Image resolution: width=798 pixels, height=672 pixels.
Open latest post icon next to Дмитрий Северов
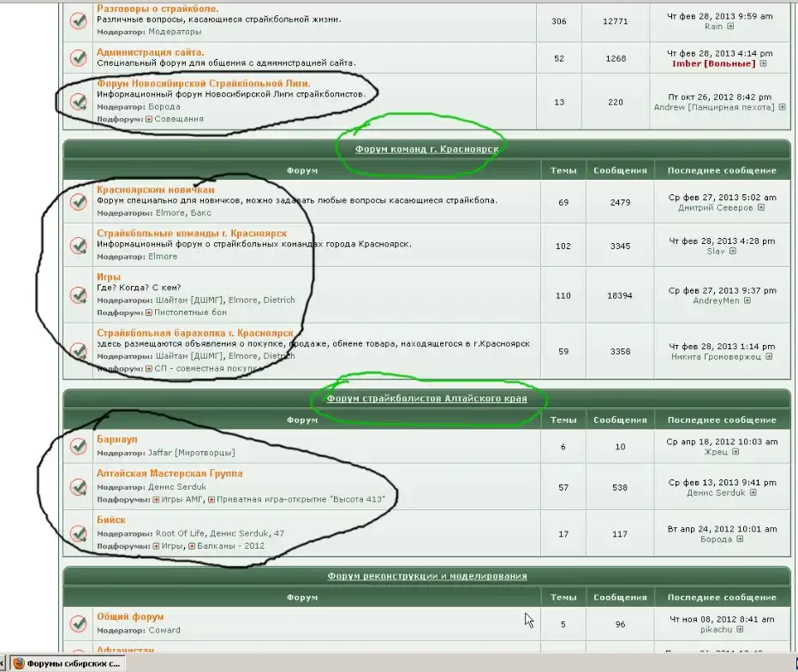click(x=761, y=207)
